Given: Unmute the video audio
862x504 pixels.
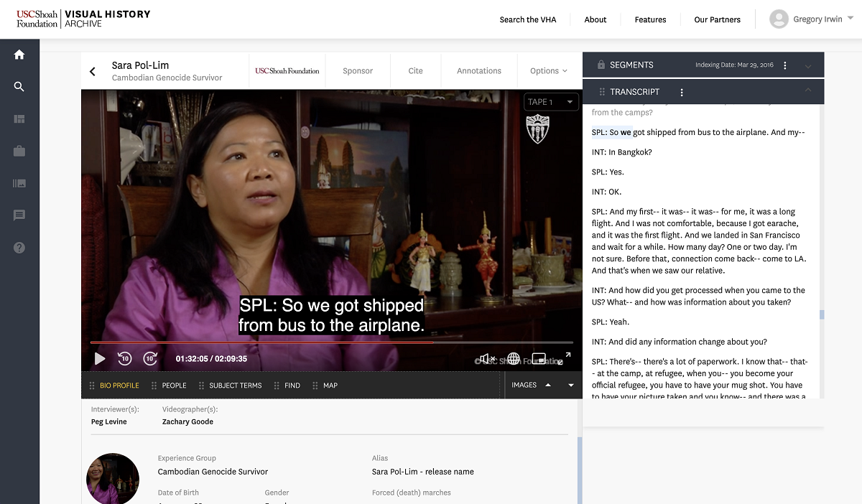Looking at the screenshot, I should pos(486,358).
